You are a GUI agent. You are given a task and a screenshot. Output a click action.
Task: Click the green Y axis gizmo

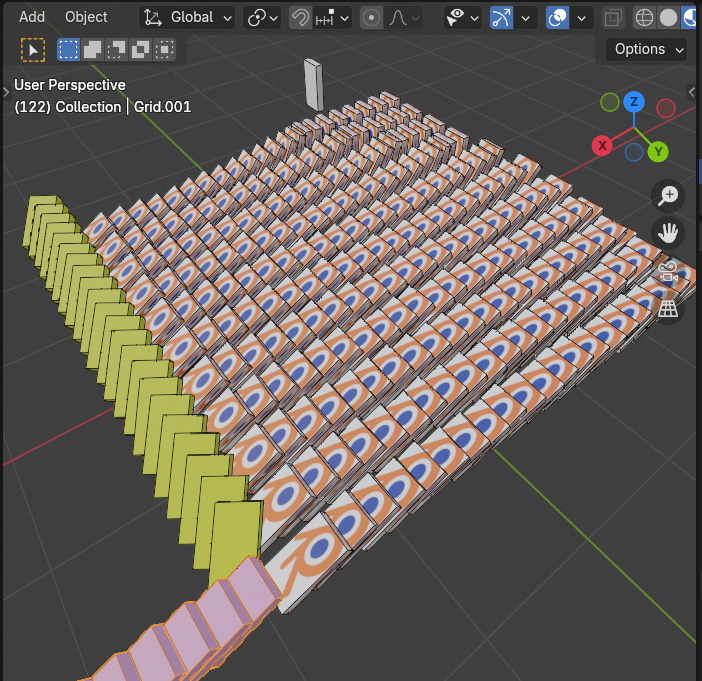coord(658,152)
